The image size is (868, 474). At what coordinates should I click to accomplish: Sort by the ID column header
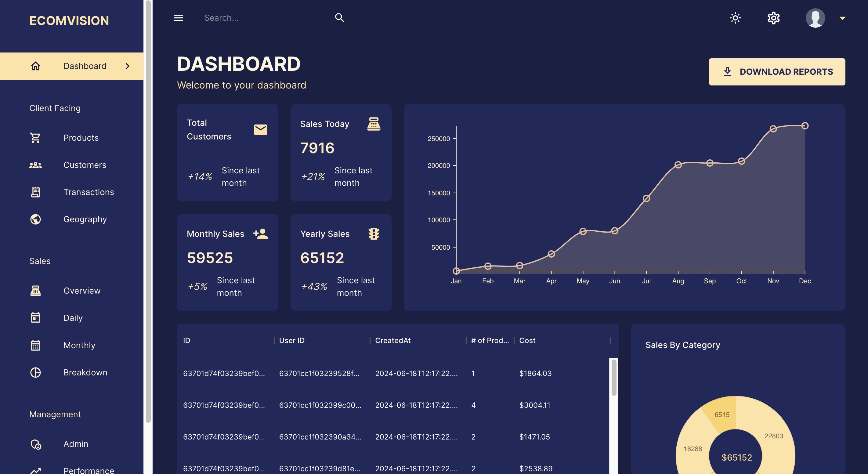coord(186,341)
